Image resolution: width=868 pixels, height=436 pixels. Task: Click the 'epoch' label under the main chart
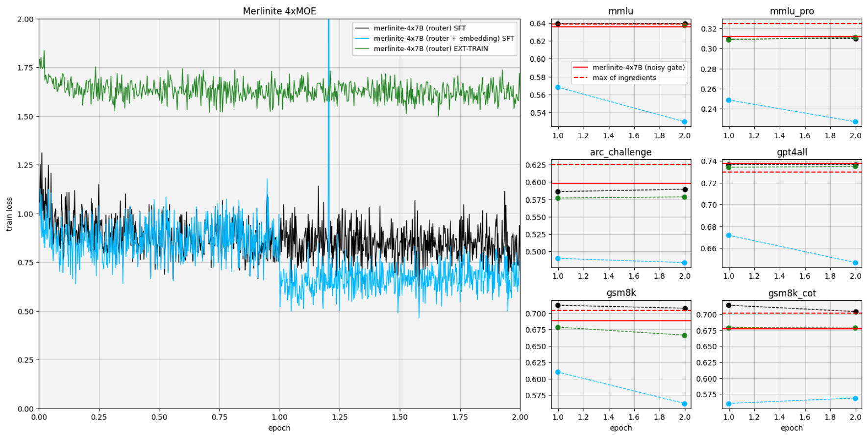[x=279, y=428]
